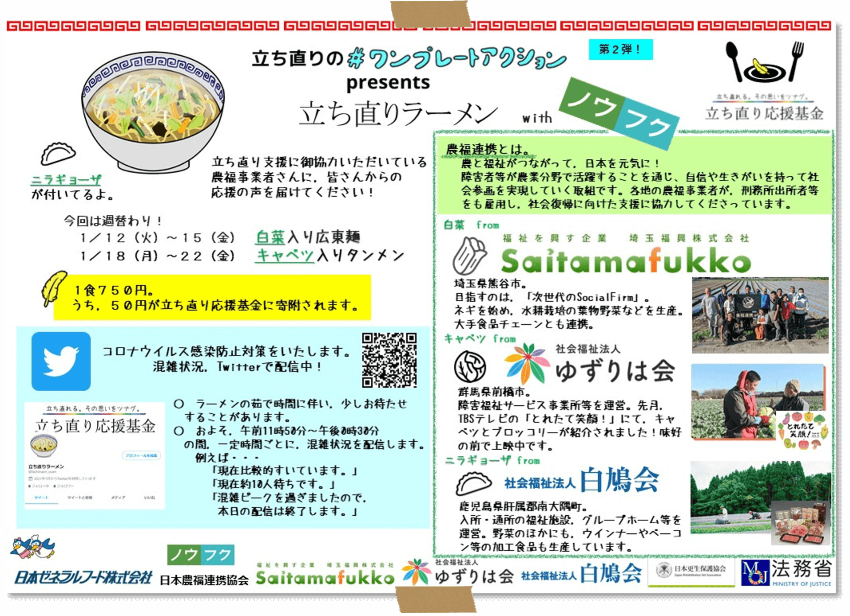
Task: Click the small ノウフク logo in the footer
Action: (201, 555)
